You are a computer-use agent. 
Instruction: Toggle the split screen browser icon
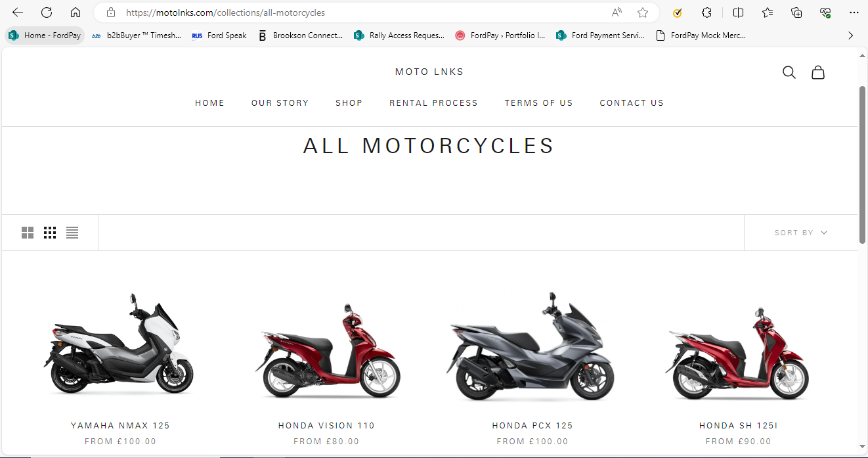tap(738, 12)
